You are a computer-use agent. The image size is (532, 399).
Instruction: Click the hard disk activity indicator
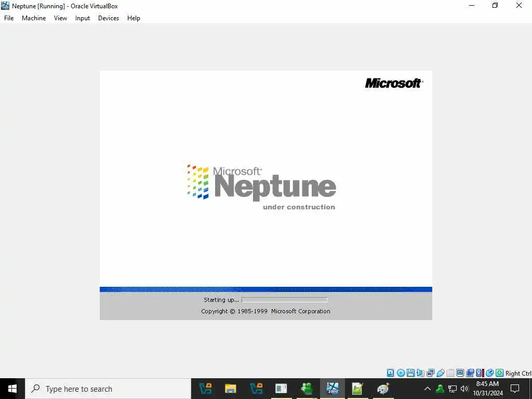[x=391, y=373]
